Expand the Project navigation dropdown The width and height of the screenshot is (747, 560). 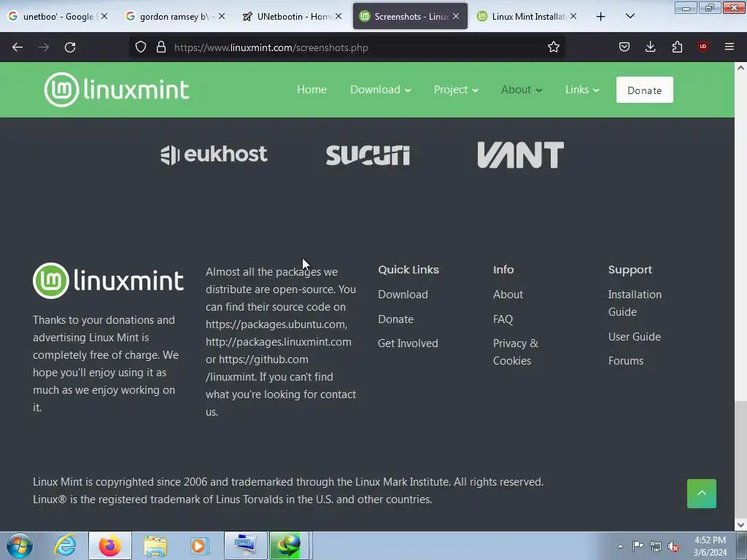456,90
